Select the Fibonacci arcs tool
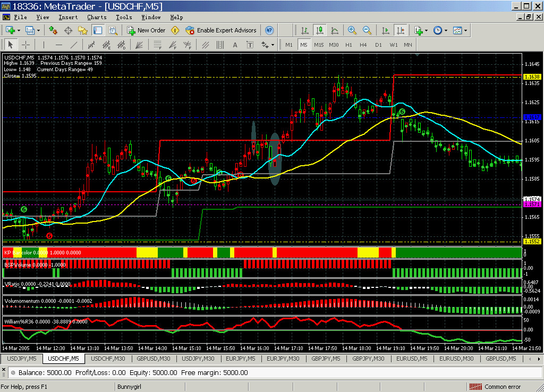Image resolution: width=544 pixels, height=392 pixels. pyautogui.click(x=188, y=45)
